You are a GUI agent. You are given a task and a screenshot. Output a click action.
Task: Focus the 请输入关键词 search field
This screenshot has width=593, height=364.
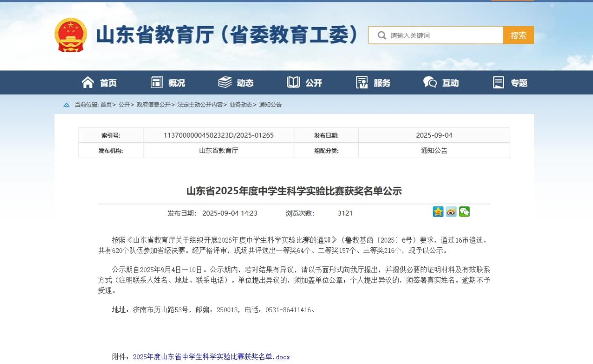click(x=436, y=35)
